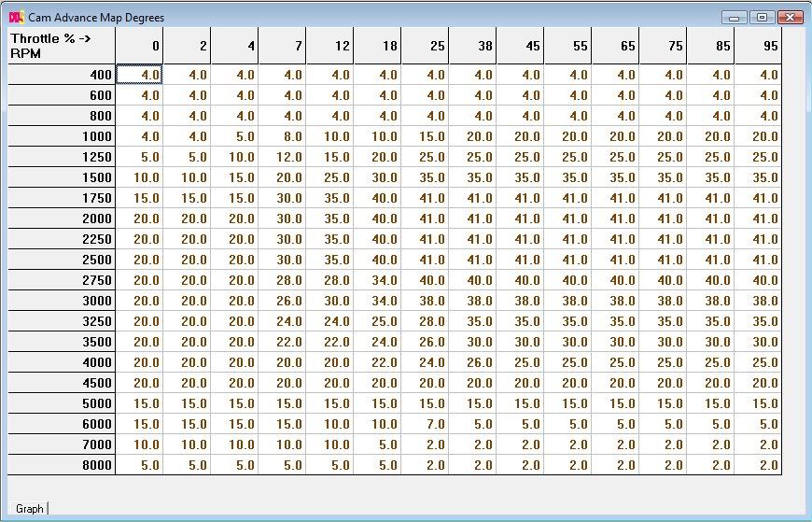The image size is (812, 522).
Task: Click the 12.0 cell in the 1250 RPM row
Action: [x=282, y=157]
